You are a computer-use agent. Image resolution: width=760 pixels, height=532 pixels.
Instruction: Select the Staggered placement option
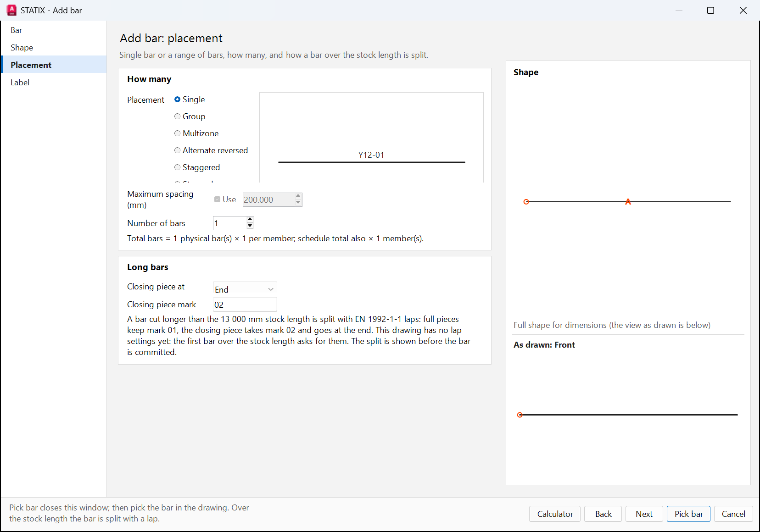point(197,167)
